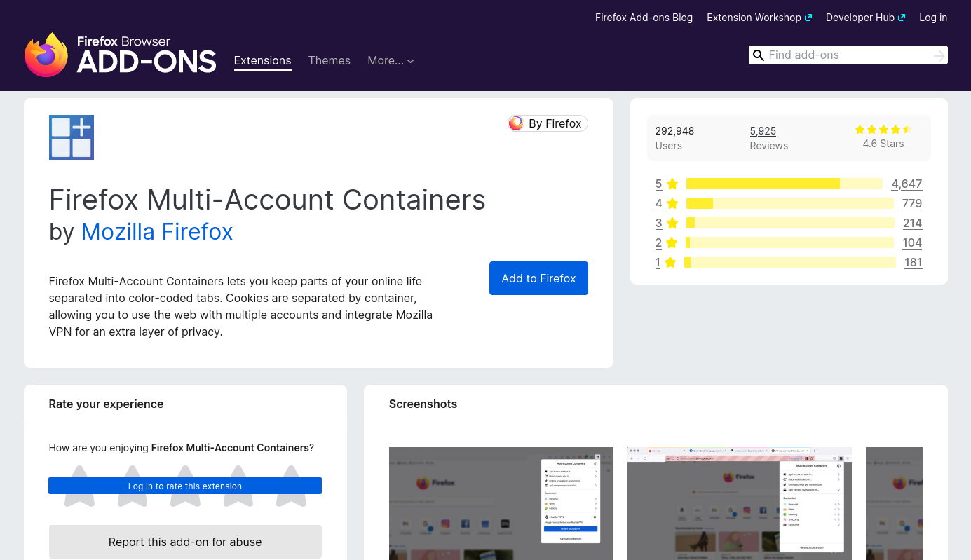This screenshot has height=560, width=971.
Task: Select the first rating star
Action: click(79, 486)
